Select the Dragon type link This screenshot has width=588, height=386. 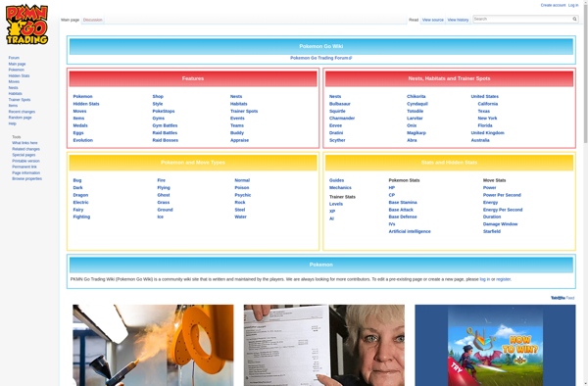80,195
